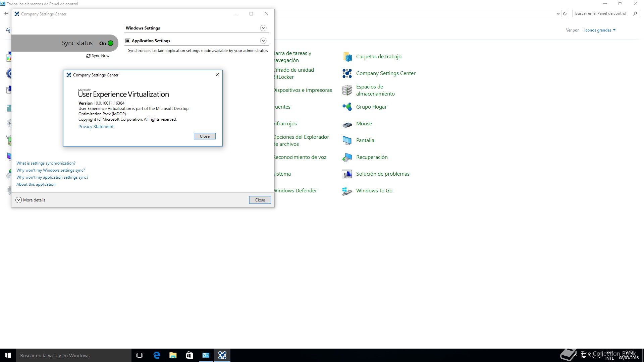Open 'Why won't my Windows settings sync?' link

pyautogui.click(x=51, y=170)
